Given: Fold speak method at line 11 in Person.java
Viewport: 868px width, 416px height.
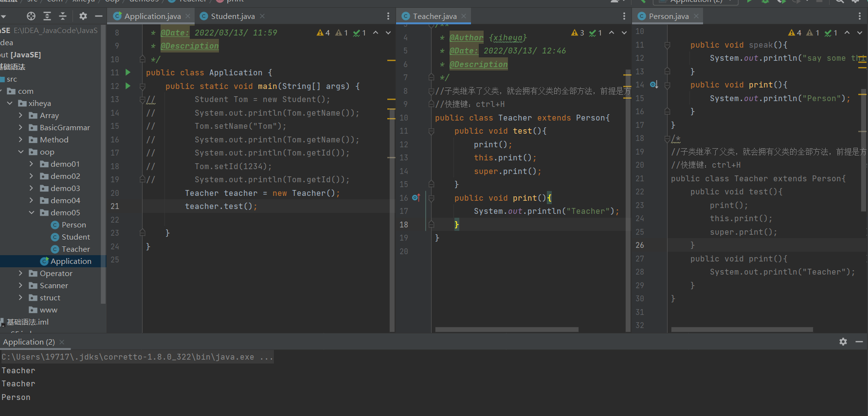Looking at the screenshot, I should [667, 45].
